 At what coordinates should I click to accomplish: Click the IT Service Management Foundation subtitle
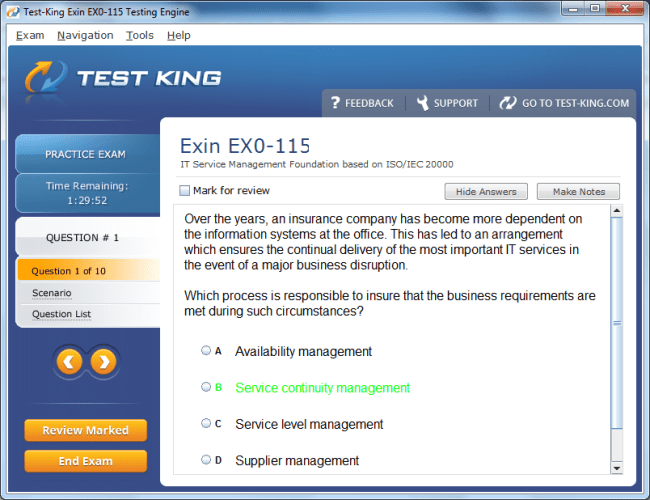pos(317,165)
